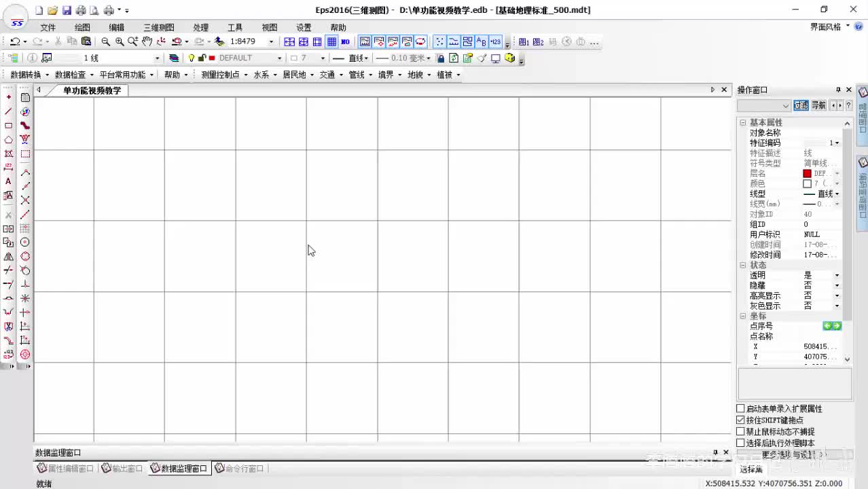Open the 隐藏 value dropdown

tap(837, 286)
